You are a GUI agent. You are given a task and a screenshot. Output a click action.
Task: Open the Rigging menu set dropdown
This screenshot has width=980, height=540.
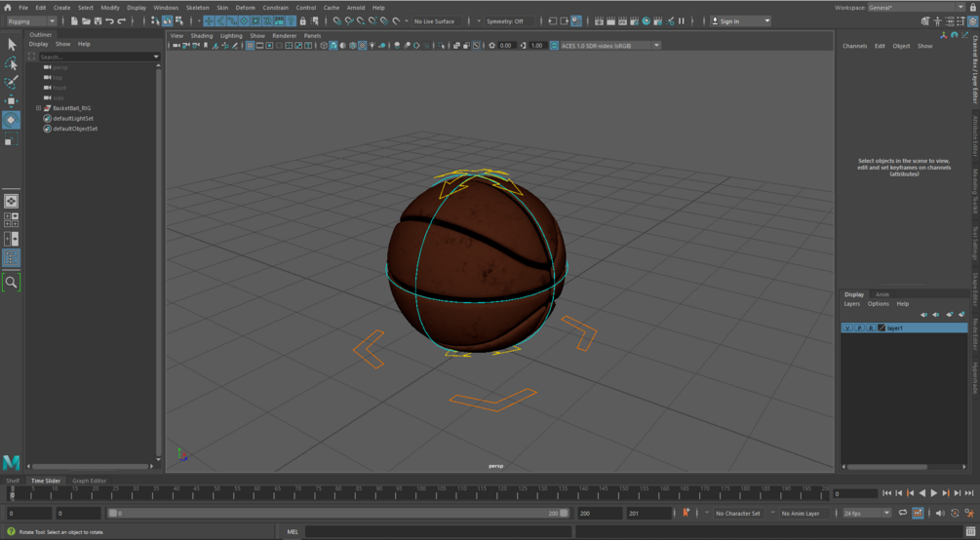click(x=31, y=21)
